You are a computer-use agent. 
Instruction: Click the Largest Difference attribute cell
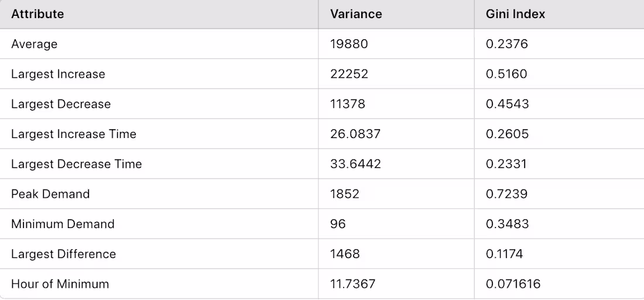pos(63,254)
